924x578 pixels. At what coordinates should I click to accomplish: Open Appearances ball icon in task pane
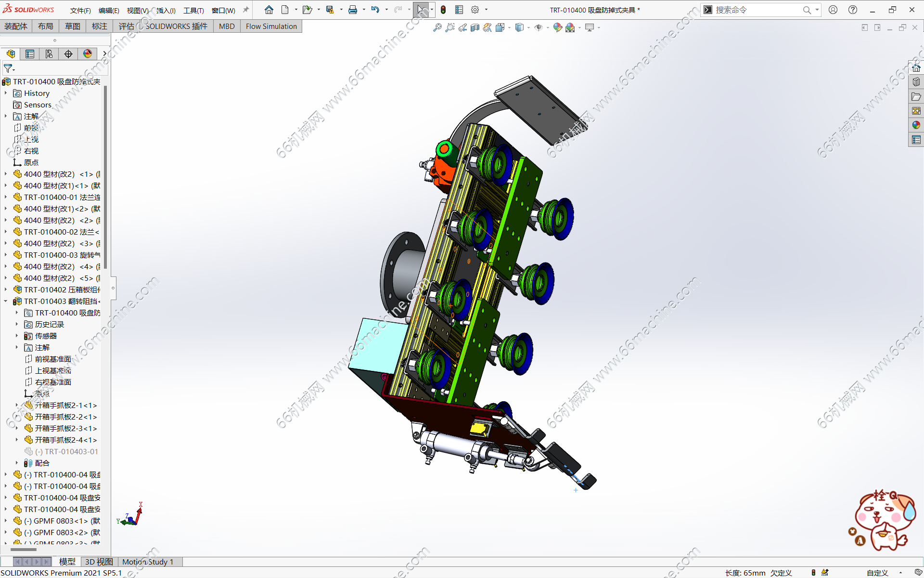(x=916, y=125)
